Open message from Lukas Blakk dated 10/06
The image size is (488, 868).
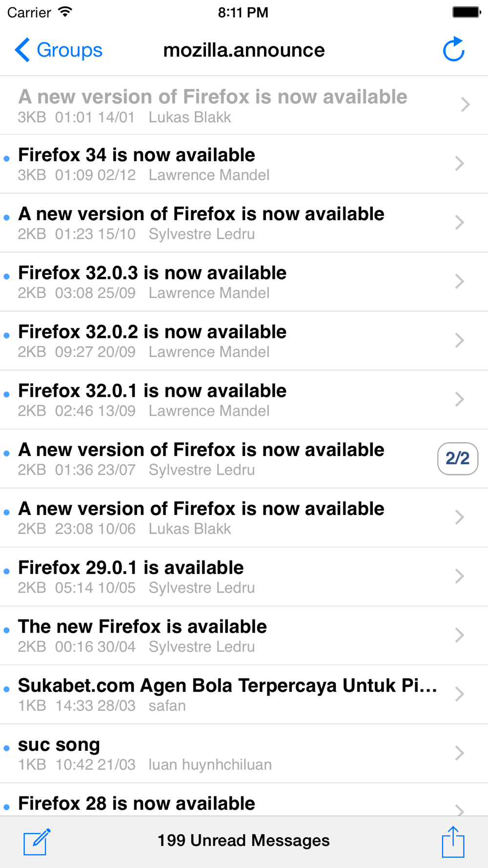click(244, 518)
